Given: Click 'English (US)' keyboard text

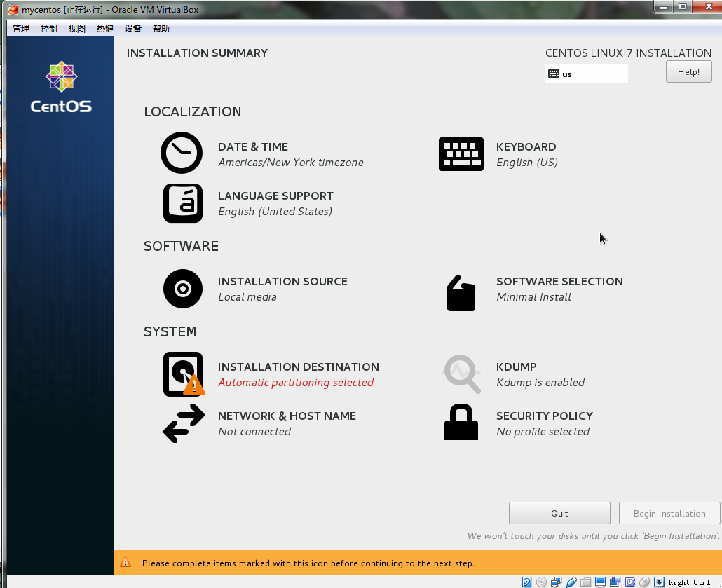Looking at the screenshot, I should click(526, 163).
